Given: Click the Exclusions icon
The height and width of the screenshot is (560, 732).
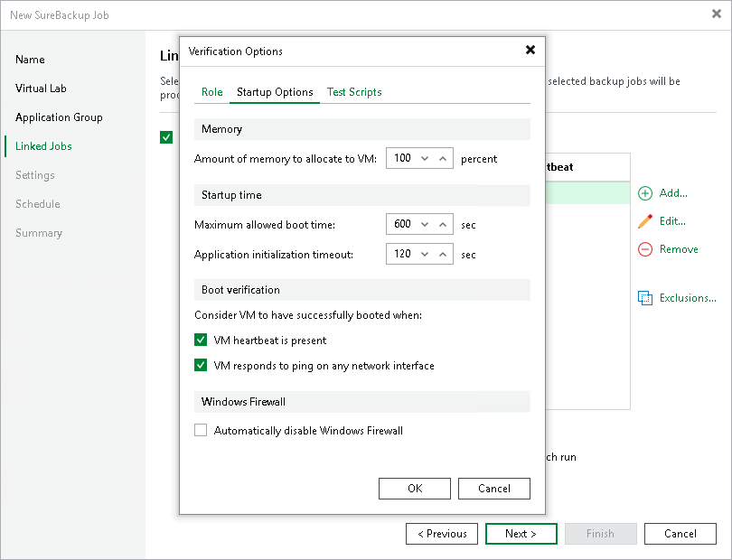Looking at the screenshot, I should (x=644, y=298).
